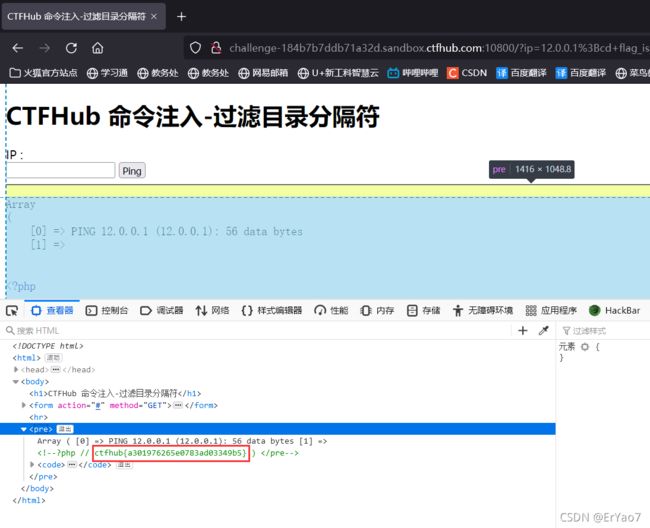
Task: Switch to the 性能 performance tab
Action: pyautogui.click(x=331, y=310)
